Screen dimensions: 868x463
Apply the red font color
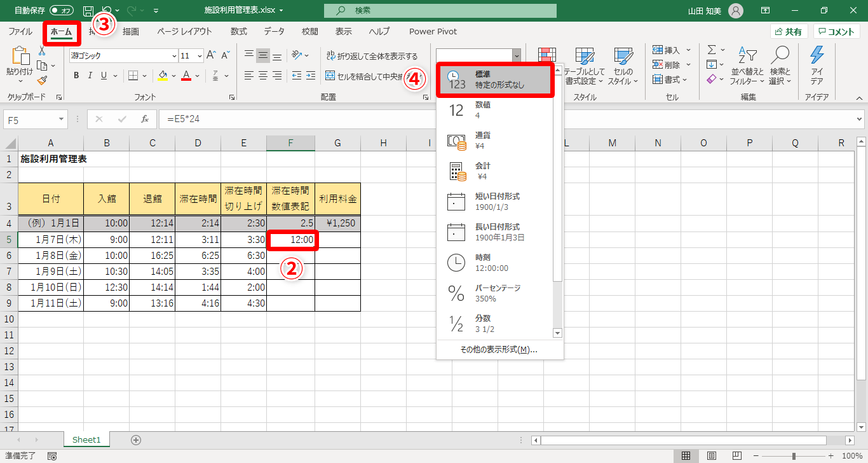click(186, 76)
